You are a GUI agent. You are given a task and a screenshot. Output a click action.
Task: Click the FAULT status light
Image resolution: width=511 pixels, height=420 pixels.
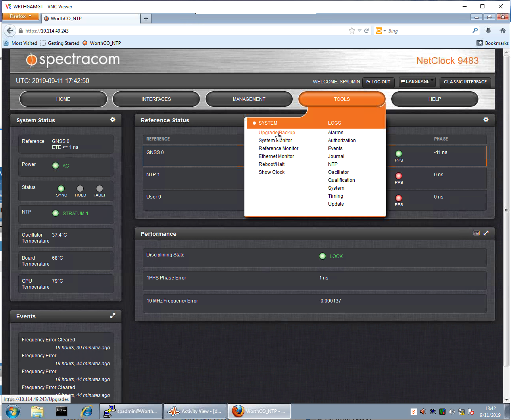[x=100, y=189]
